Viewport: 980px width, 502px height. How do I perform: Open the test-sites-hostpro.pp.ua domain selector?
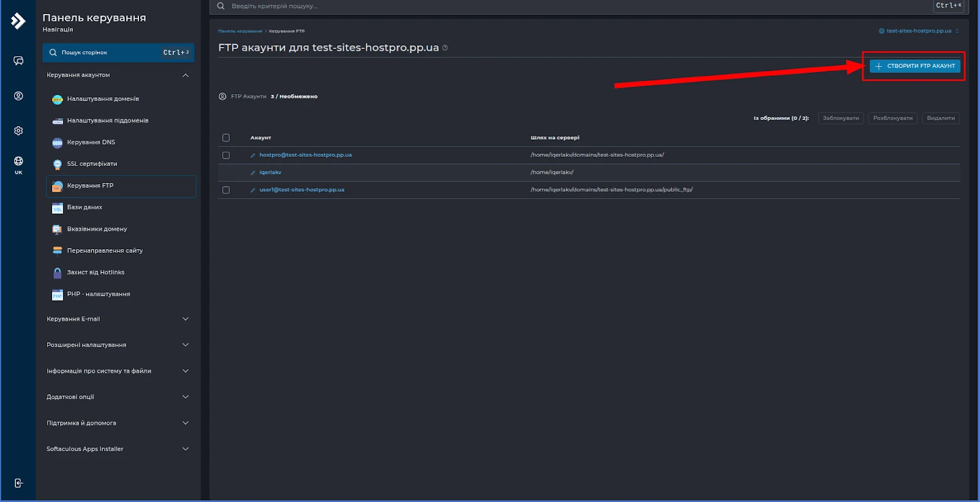coord(918,31)
